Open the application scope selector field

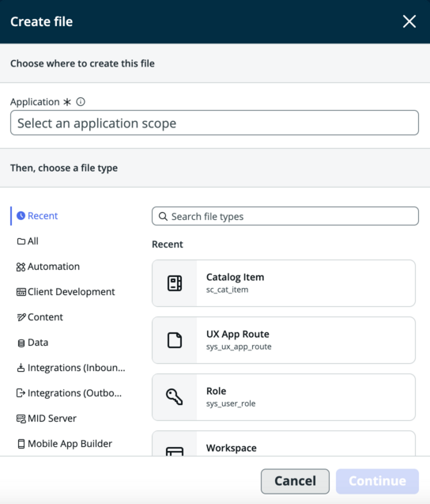point(214,123)
